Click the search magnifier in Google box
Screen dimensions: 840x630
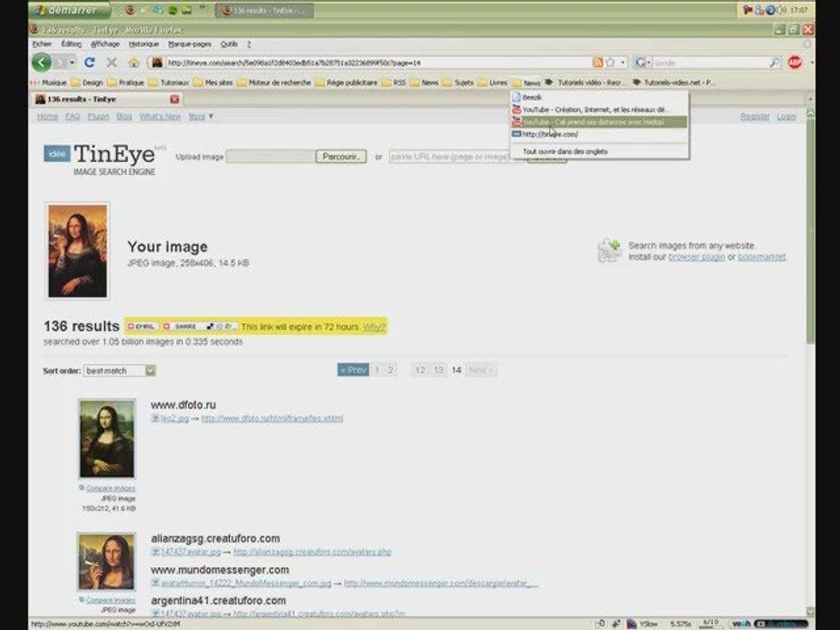[x=774, y=63]
